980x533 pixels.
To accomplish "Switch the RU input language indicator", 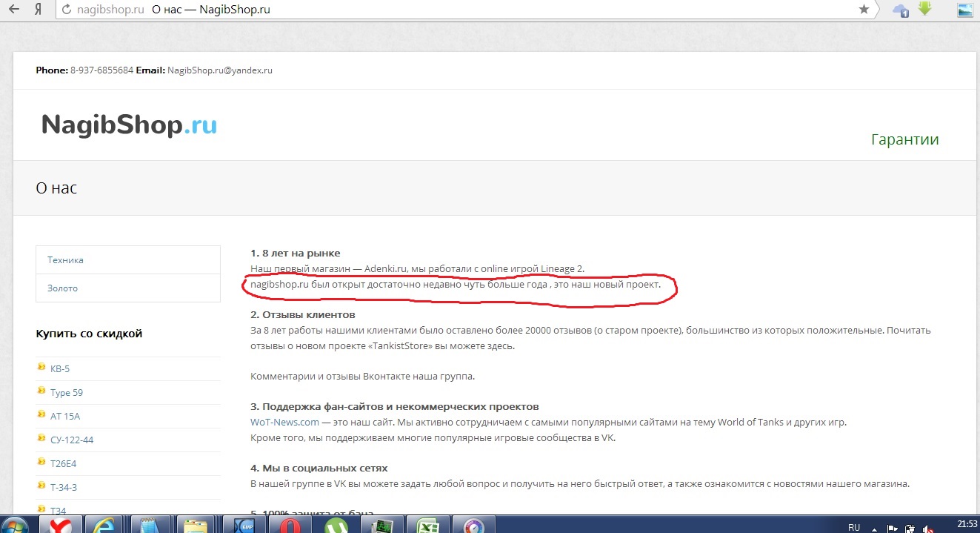I will click(854, 527).
